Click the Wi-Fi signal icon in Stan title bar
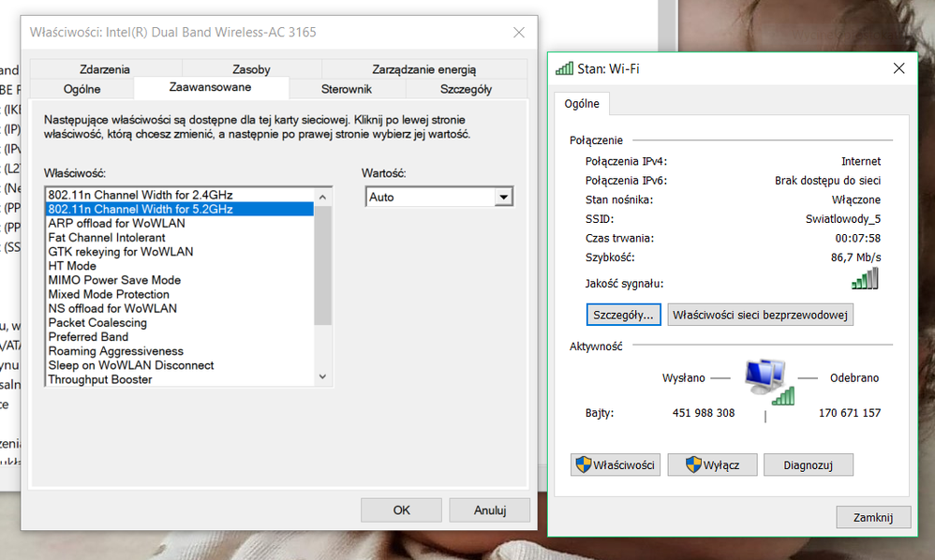The width and height of the screenshot is (935, 560). [564, 68]
